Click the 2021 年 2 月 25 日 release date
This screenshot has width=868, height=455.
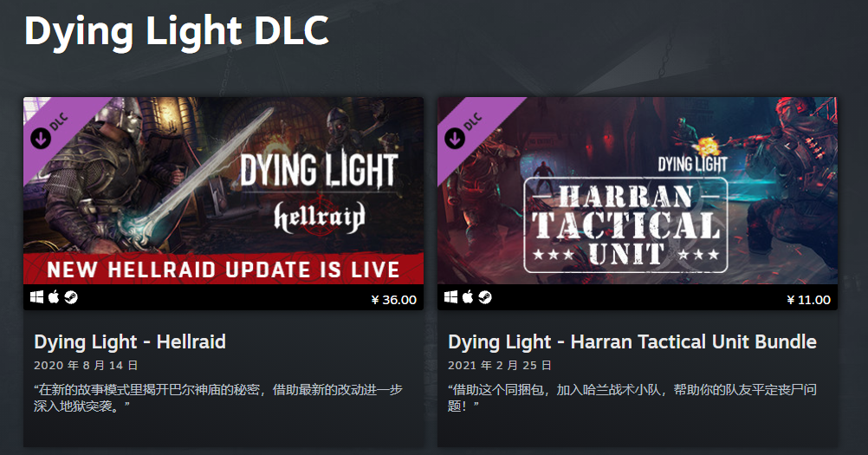tap(500, 366)
